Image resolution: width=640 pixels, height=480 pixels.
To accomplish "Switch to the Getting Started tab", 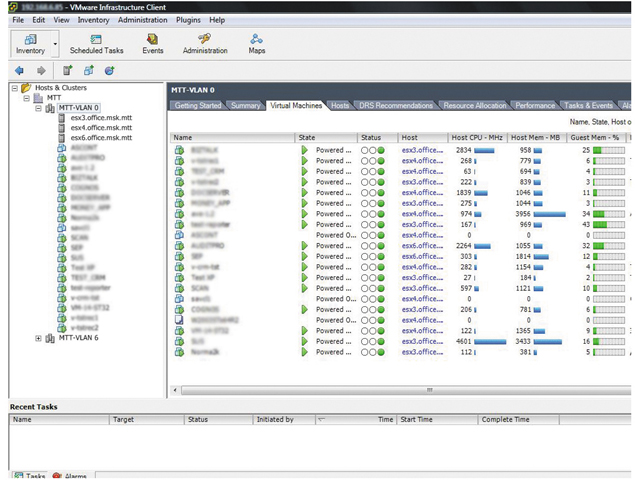I will point(198,105).
